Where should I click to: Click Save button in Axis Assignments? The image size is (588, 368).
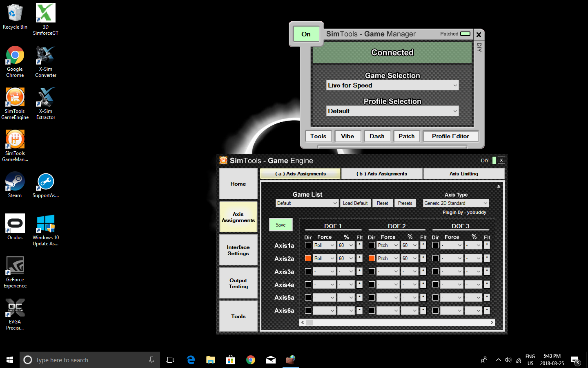281,225
